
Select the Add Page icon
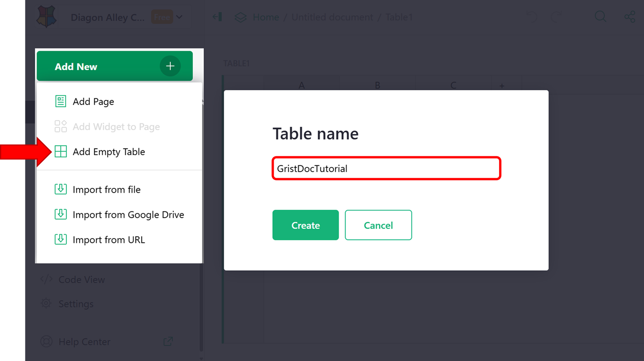point(61,101)
